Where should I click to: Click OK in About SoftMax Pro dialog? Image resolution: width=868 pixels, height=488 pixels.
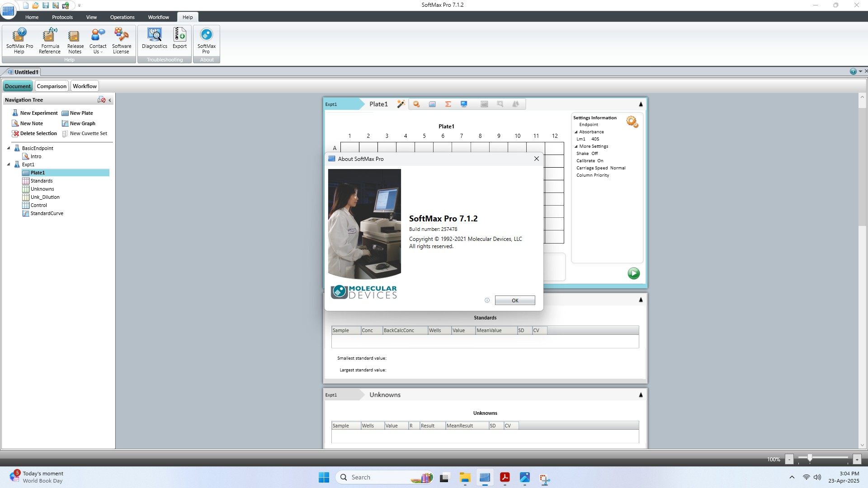click(x=515, y=300)
